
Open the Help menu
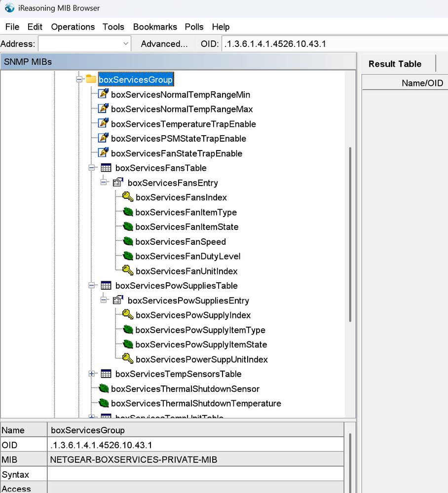(x=221, y=27)
